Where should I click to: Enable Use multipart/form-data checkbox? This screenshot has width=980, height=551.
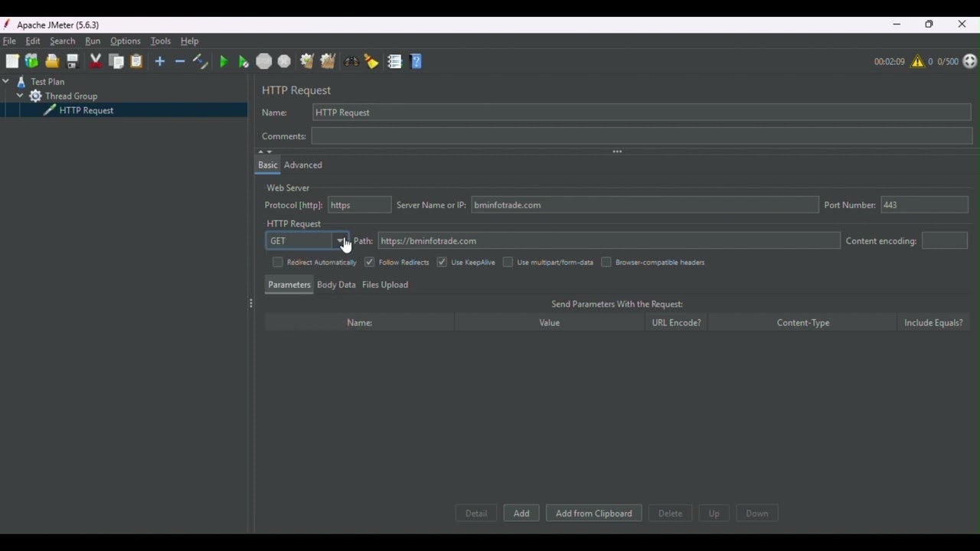[x=508, y=262]
